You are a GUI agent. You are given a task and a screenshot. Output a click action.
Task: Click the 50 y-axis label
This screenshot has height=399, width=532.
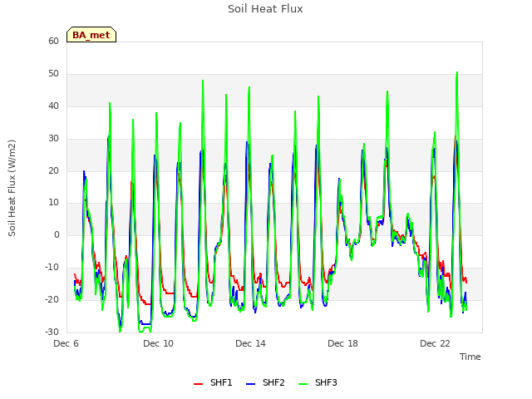(53, 74)
